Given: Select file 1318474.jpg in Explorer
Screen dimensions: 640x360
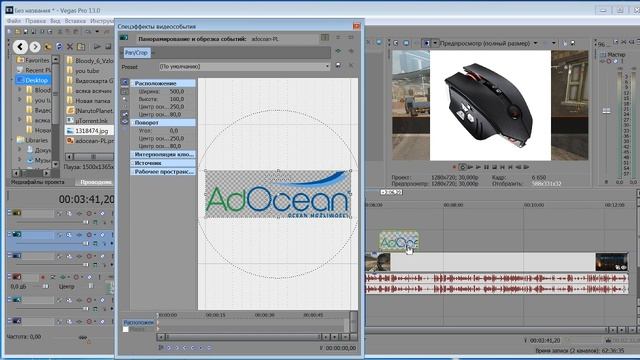Looking at the screenshot, I should pyautogui.click(x=88, y=131).
